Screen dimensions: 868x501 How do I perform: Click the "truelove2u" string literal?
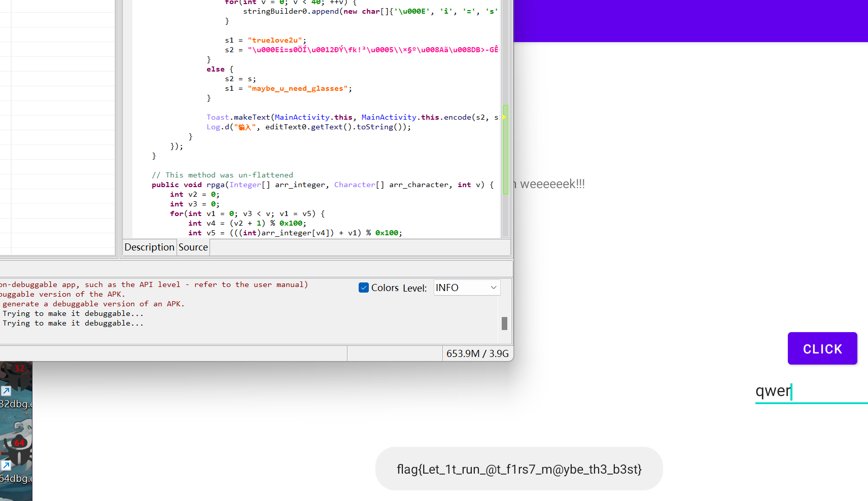[275, 40]
